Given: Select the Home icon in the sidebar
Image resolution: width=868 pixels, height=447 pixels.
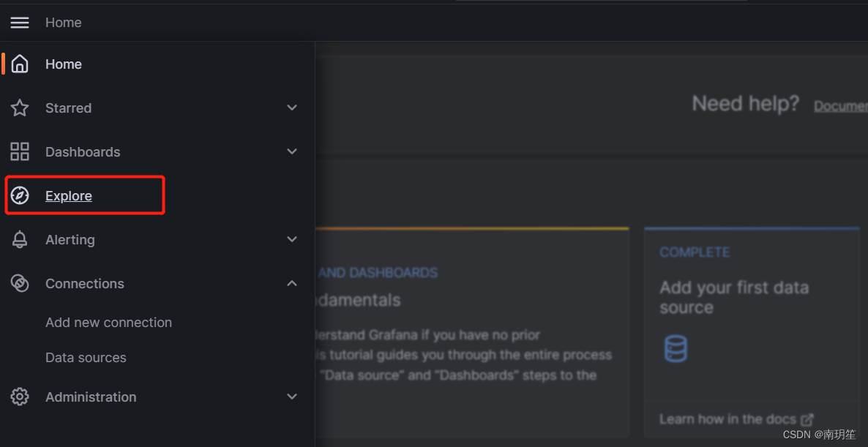Looking at the screenshot, I should point(19,64).
